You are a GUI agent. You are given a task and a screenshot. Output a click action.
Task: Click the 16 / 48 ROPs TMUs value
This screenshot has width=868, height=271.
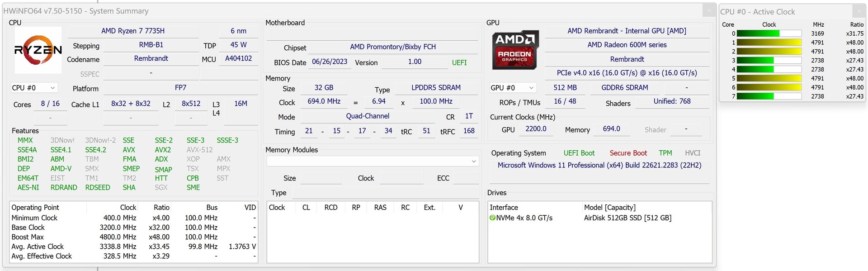point(565,102)
